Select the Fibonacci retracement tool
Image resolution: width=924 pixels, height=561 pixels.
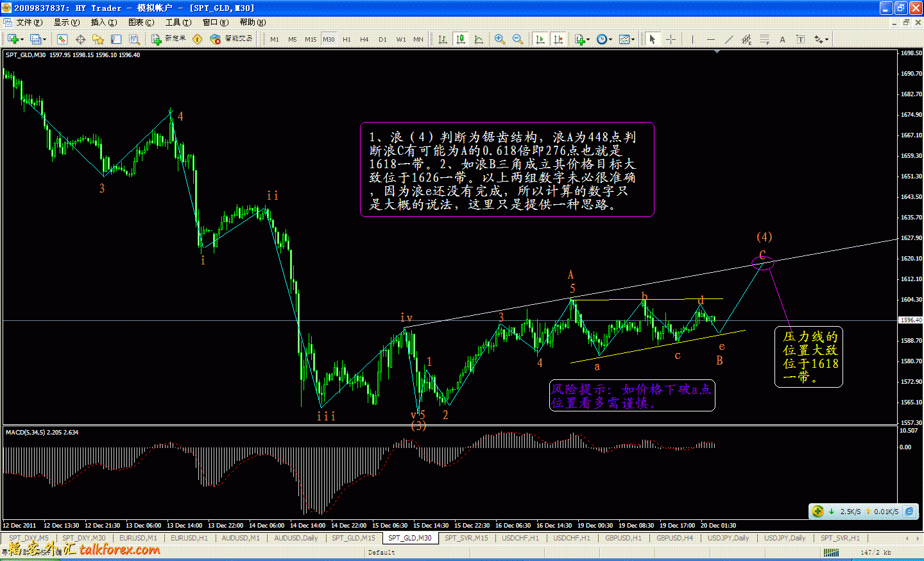pyautogui.click(x=764, y=39)
